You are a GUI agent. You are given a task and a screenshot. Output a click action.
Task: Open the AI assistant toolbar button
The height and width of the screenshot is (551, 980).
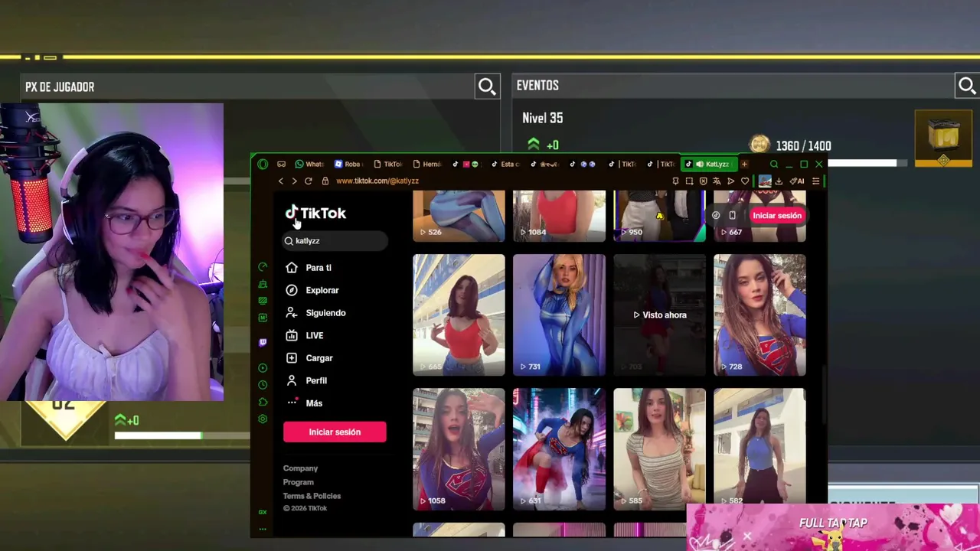[797, 181]
